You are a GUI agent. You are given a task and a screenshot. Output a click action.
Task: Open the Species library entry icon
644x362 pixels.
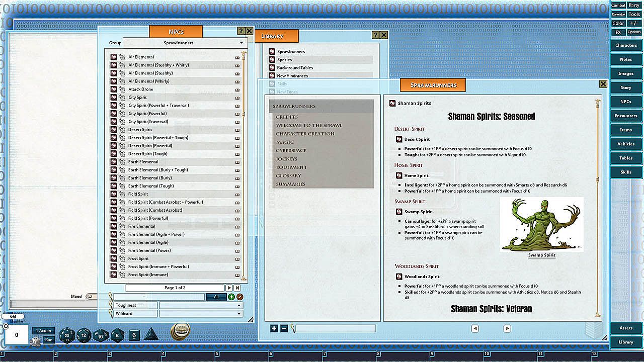pos(272,59)
